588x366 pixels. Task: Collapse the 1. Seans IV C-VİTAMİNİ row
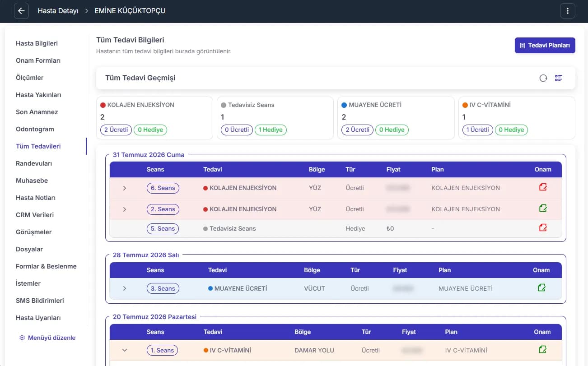coord(125,350)
